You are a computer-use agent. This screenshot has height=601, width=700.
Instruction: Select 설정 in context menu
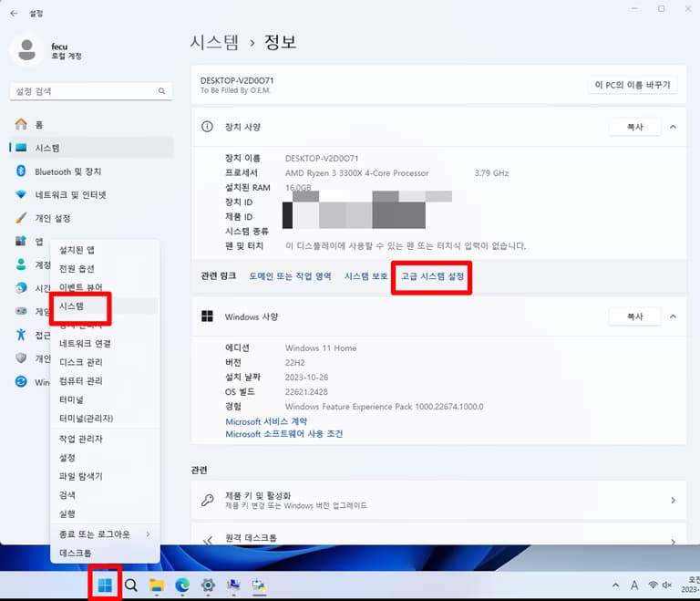pyautogui.click(x=106, y=458)
